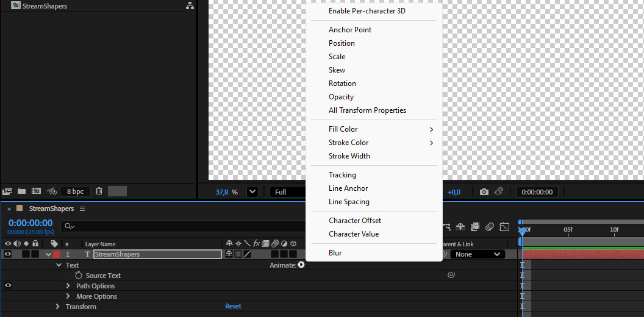Toggle lock switch for StreamShapers layer

tap(35, 254)
